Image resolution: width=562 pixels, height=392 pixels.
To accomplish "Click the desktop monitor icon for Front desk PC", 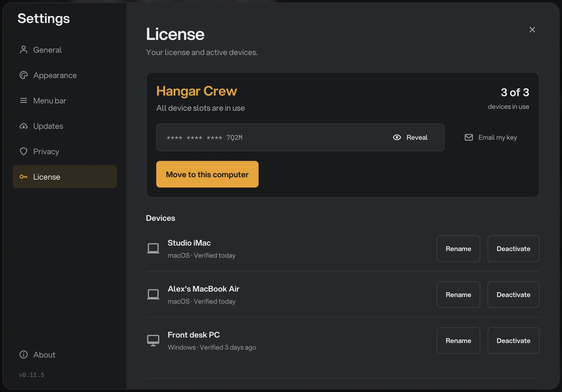I will tap(153, 341).
